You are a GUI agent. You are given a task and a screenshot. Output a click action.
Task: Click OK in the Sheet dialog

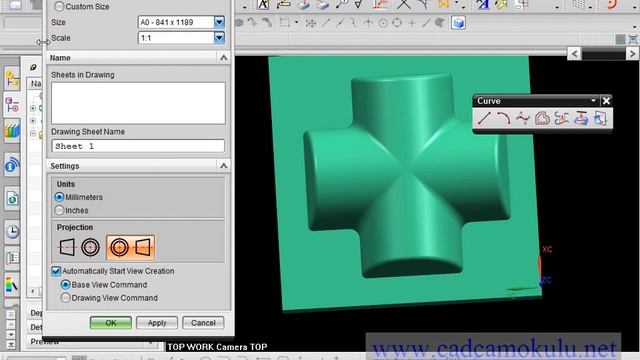pos(111,323)
